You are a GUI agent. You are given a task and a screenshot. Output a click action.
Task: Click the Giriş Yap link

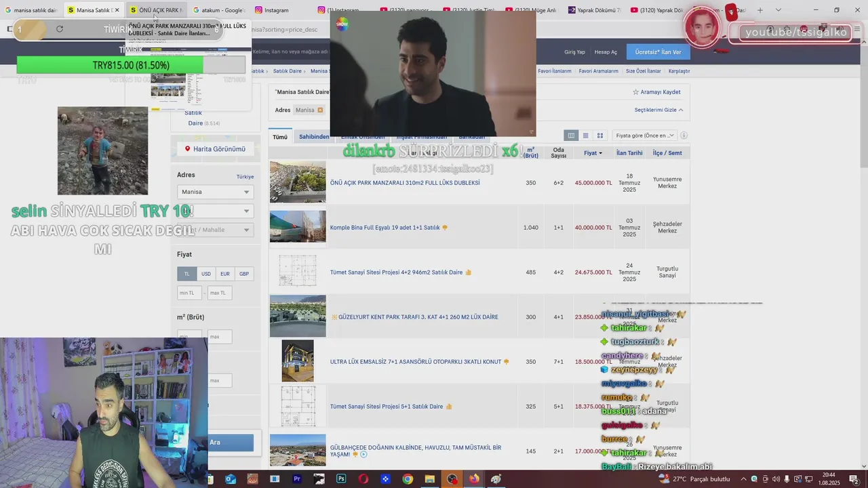[x=574, y=52]
